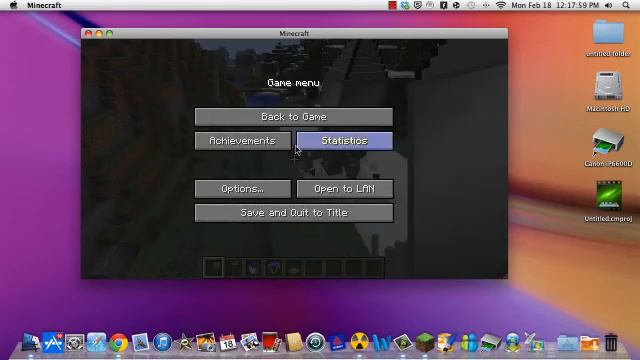
Task: Click Minecraft grass block dock icon
Action: click(425, 342)
